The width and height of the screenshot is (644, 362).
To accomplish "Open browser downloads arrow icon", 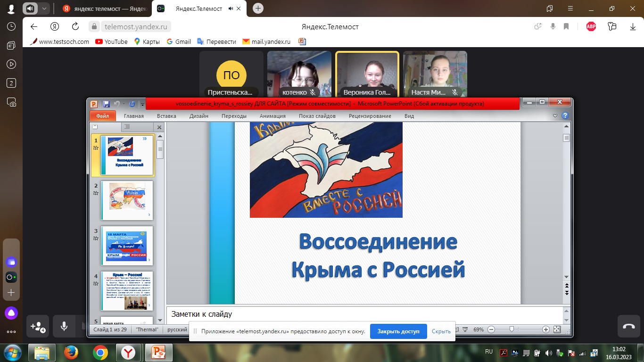I will pyautogui.click(x=633, y=26).
